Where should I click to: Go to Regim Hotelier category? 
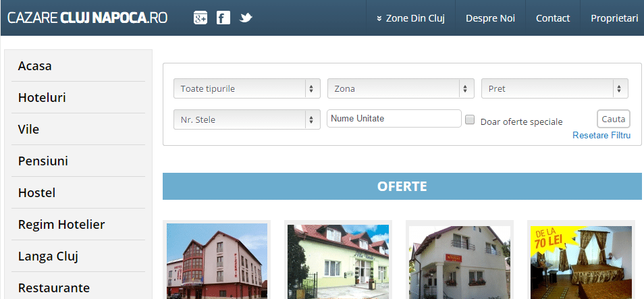point(61,225)
